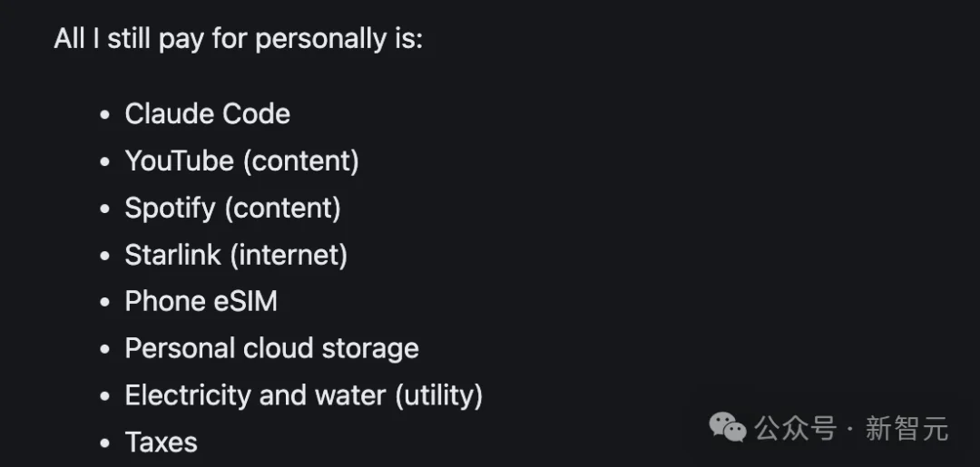Click the bullet before Claude Code
Viewport: 980px width, 467px height.
105,115
